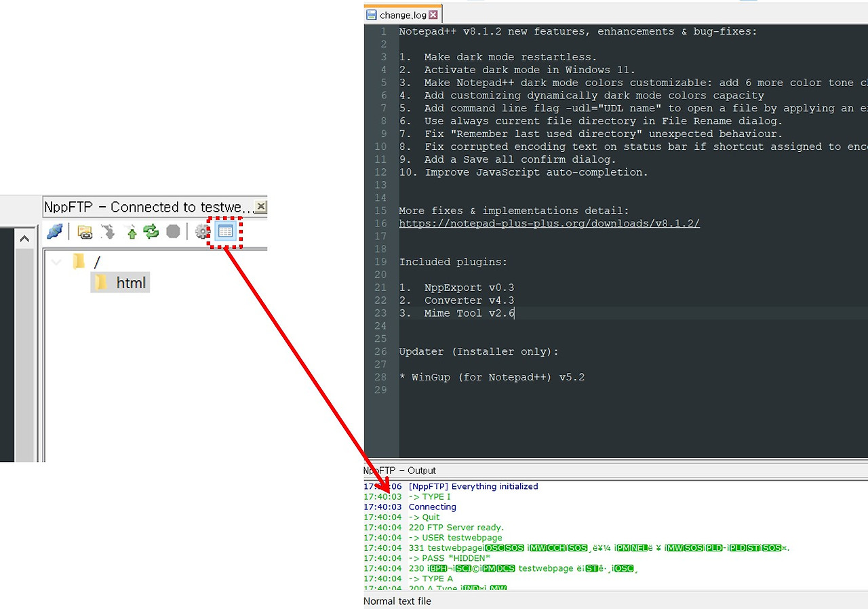Select the root folder icon in FTP tree
The image size is (868, 609).
click(x=79, y=261)
